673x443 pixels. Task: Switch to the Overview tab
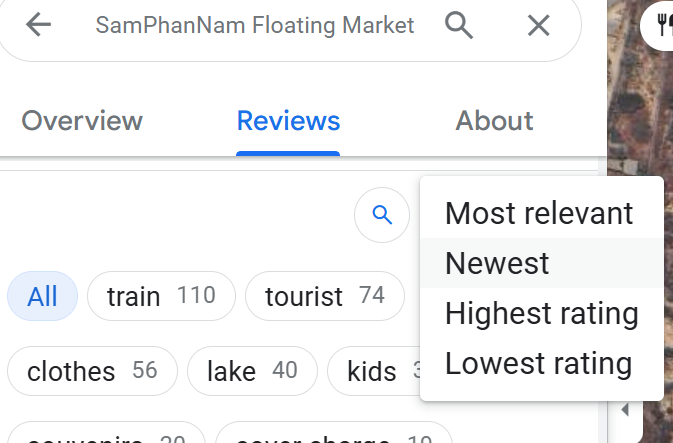point(82,121)
